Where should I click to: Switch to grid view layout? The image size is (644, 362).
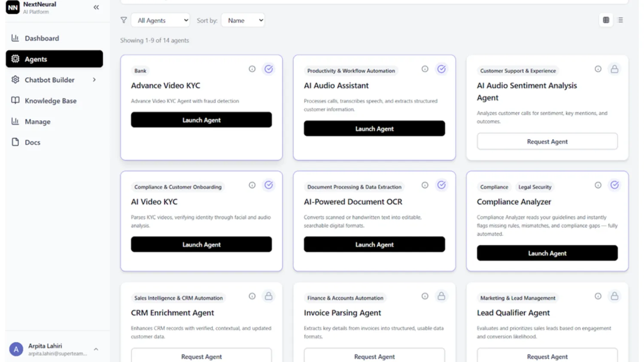pos(606,20)
